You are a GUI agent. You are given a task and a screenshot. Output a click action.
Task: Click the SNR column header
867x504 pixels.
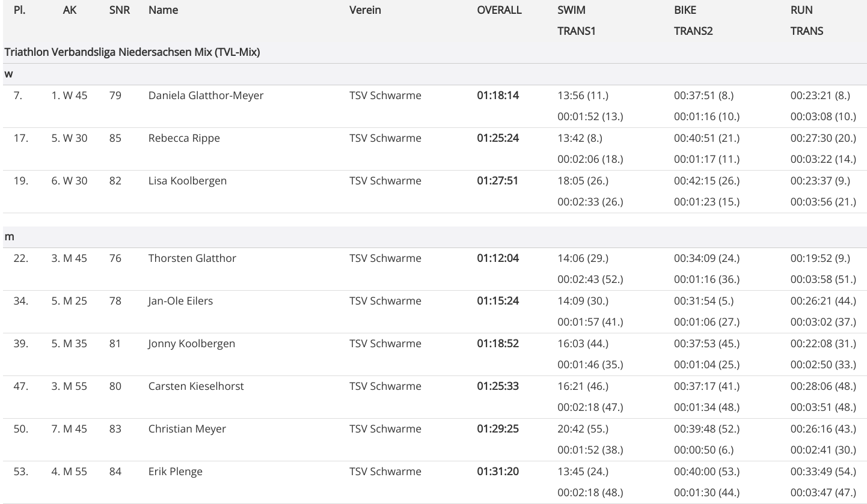click(120, 10)
